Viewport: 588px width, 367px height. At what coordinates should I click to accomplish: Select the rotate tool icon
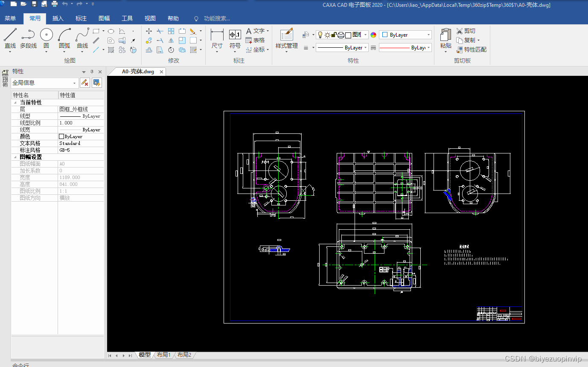pos(171,50)
